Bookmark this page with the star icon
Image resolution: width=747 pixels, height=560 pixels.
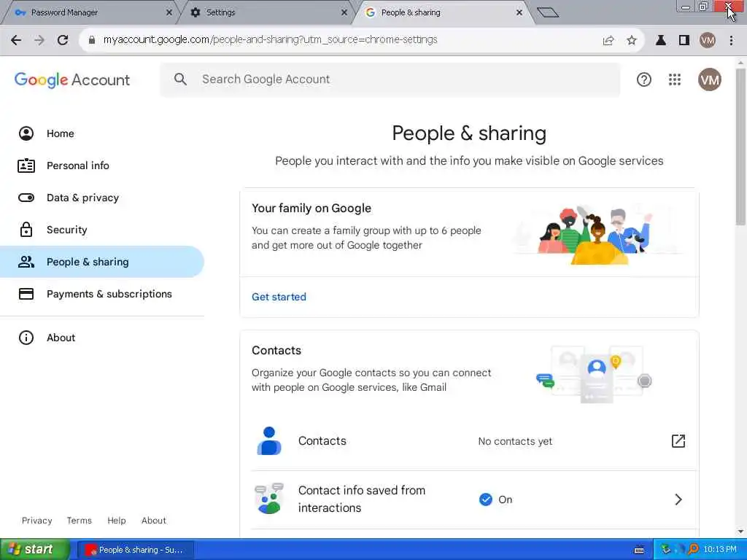(632, 41)
